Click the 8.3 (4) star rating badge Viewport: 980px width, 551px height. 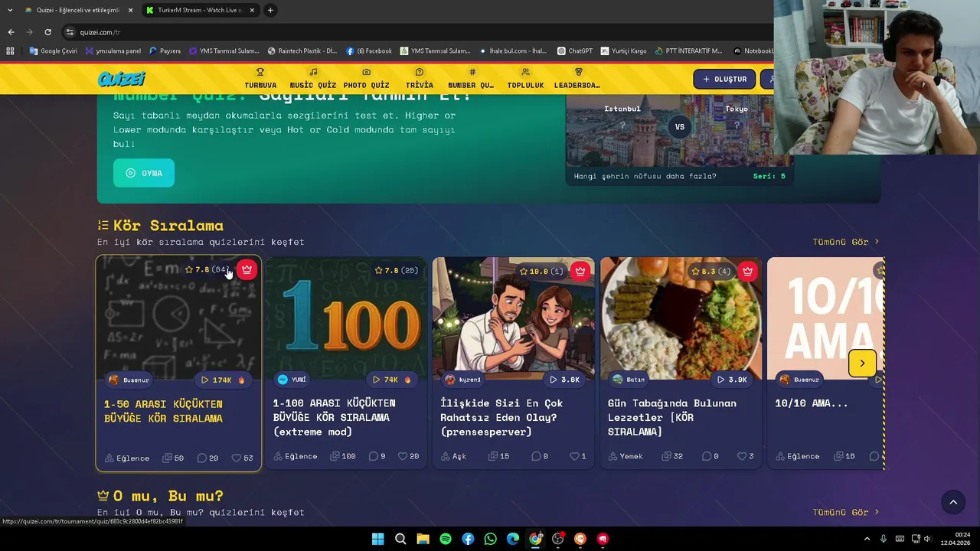click(x=711, y=271)
